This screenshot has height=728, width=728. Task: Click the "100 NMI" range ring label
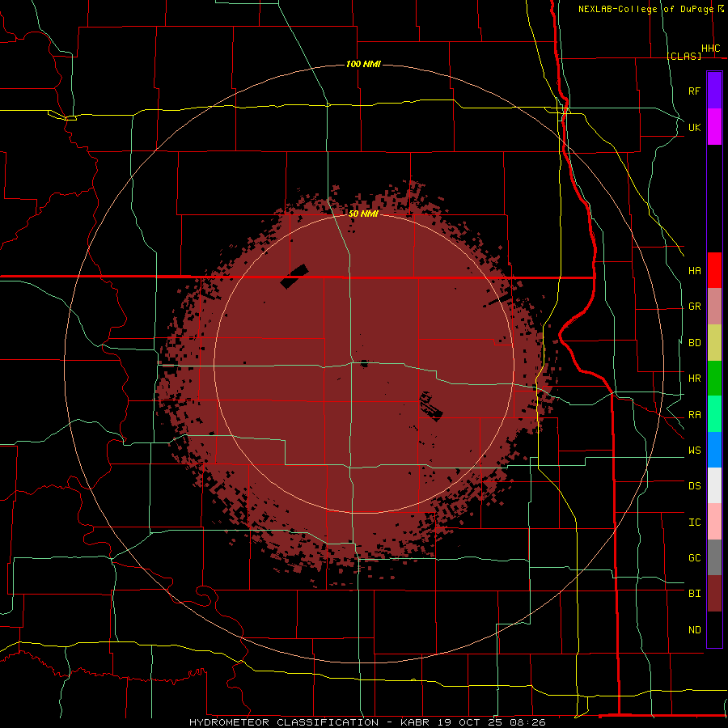tap(363, 64)
